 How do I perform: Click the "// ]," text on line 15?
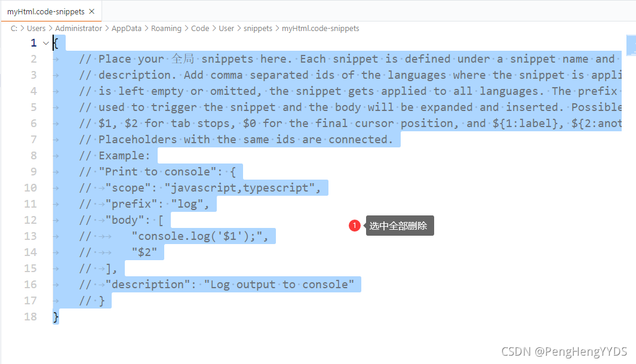[x=98, y=269]
